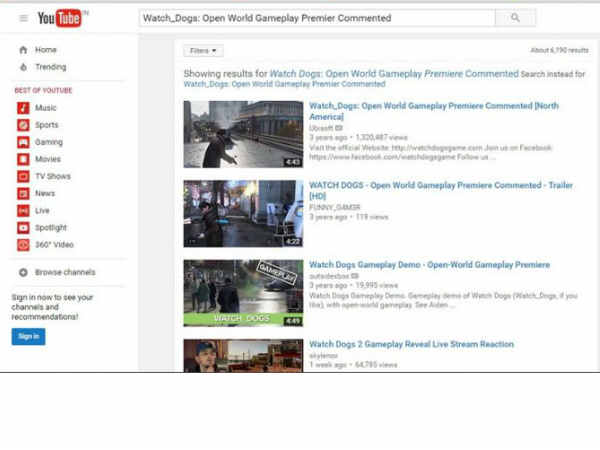Open the Gaming sidebar label

(49, 142)
